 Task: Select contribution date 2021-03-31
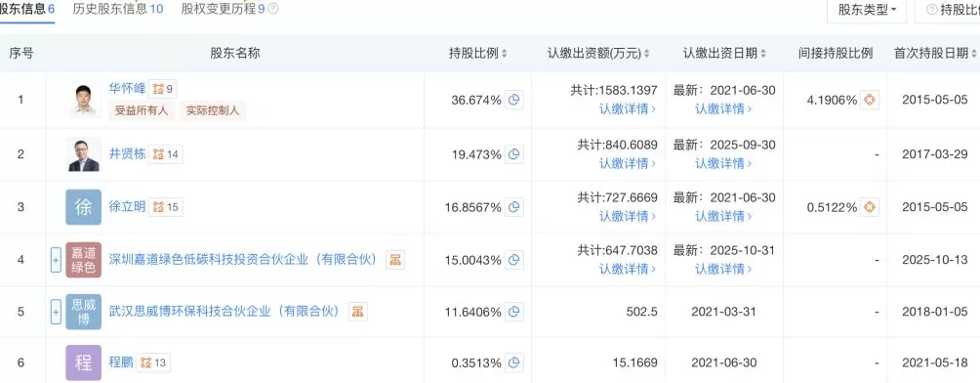pos(724,311)
